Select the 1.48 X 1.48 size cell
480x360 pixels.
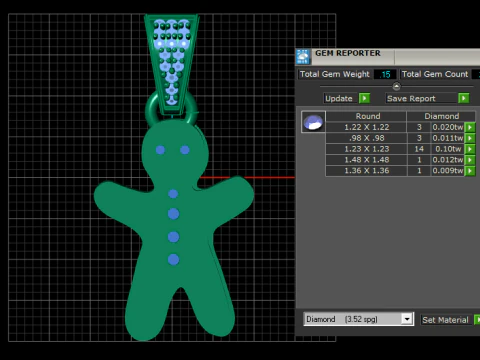coord(366,160)
